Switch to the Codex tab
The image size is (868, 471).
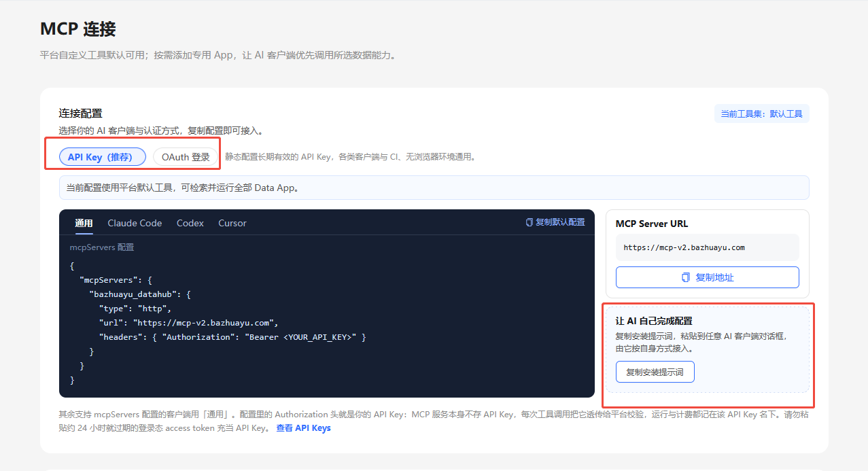[x=190, y=223]
